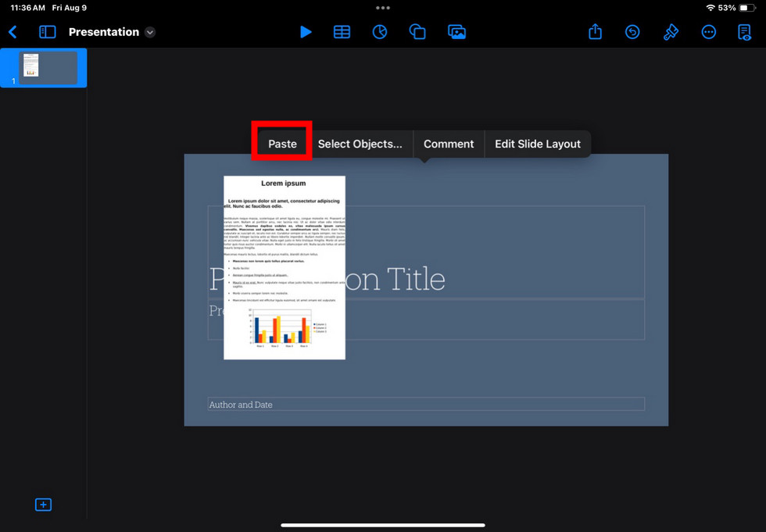Viewport: 766px width, 532px height.
Task: Open Edit Slide Layout
Action: pyautogui.click(x=537, y=144)
